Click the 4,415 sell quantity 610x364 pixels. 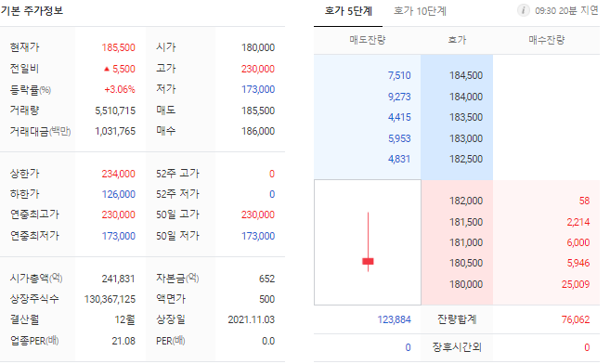coord(399,117)
